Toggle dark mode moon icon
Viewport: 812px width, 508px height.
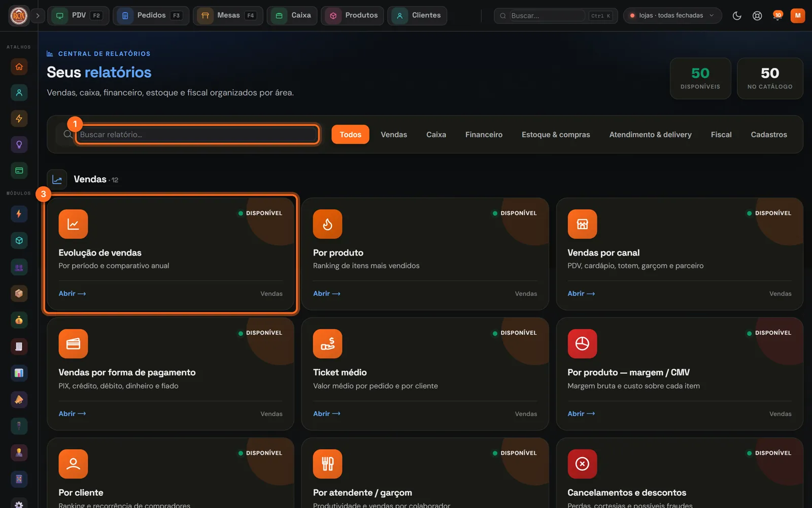tap(737, 16)
